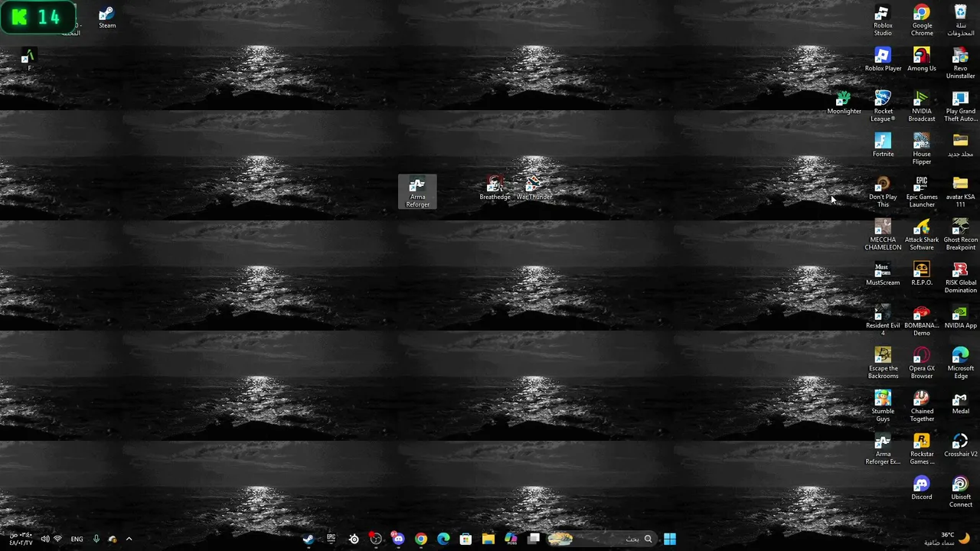This screenshot has height=551, width=980.
Task: Select the BOMBANANA Demo desktop icon
Action: pyautogui.click(x=922, y=321)
